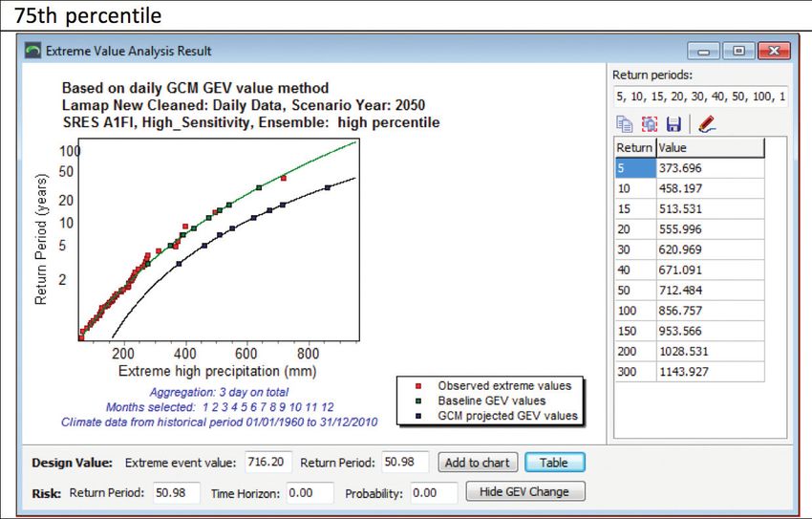
Task: Click the Value column header
Action: coord(711,147)
